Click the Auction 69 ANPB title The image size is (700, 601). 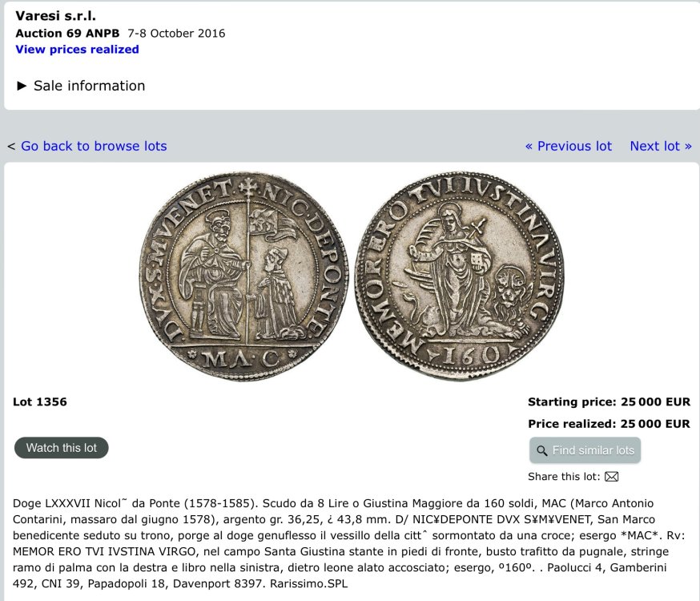pos(67,34)
